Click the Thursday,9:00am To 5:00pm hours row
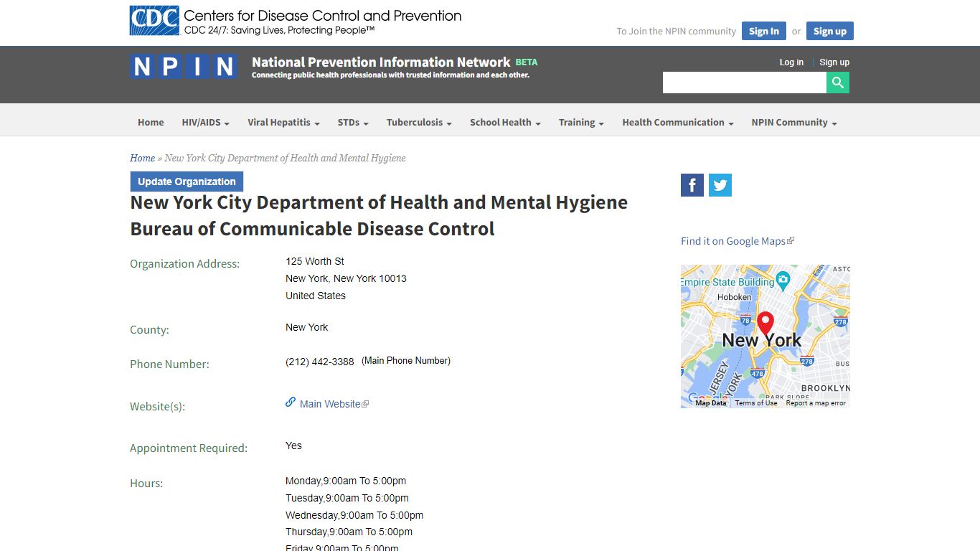 [349, 532]
